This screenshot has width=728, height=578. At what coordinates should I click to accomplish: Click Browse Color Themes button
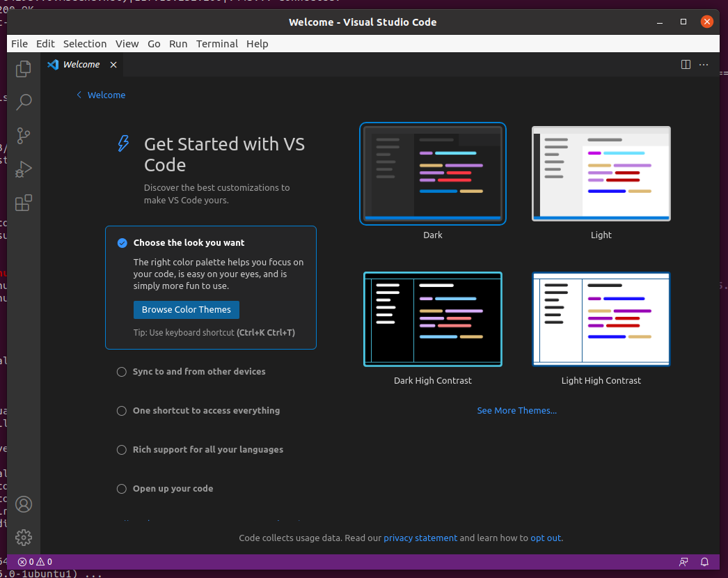click(187, 310)
